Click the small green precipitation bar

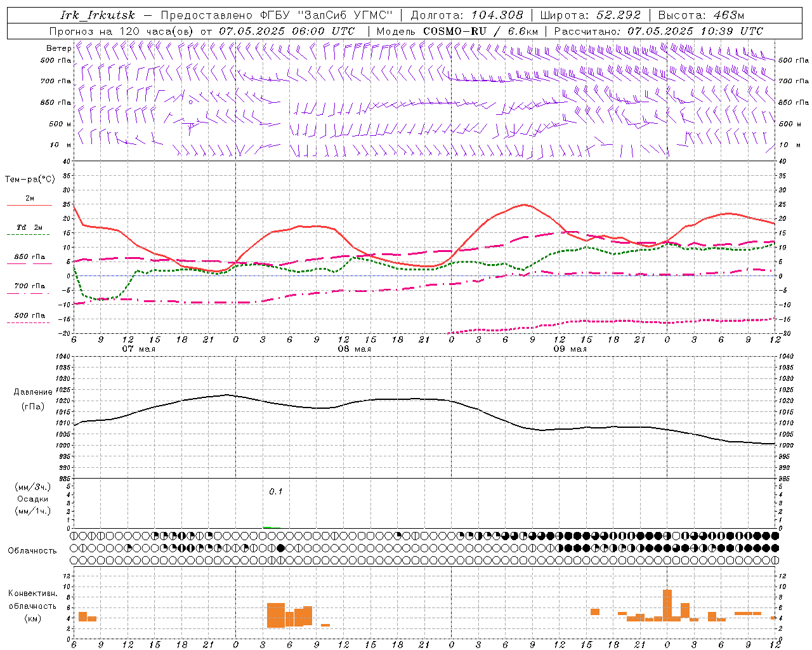(x=268, y=527)
